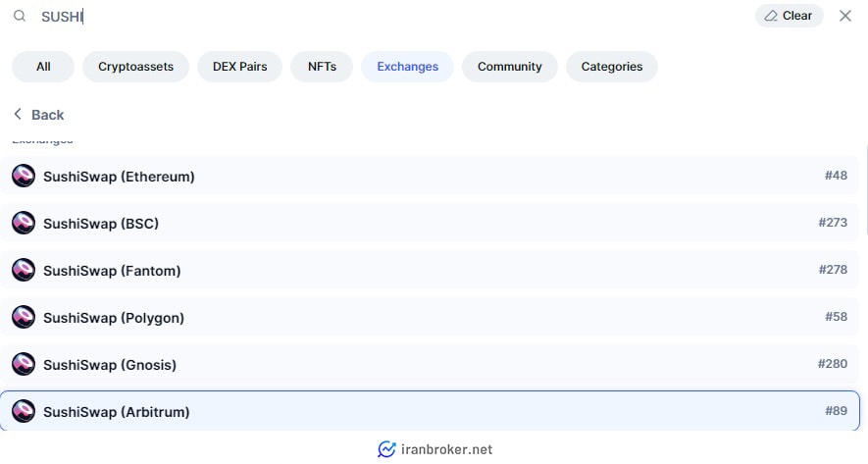Click the SushiSwap (Ethereum) logo icon
Image resolution: width=868 pixels, height=464 pixels.
tap(24, 176)
